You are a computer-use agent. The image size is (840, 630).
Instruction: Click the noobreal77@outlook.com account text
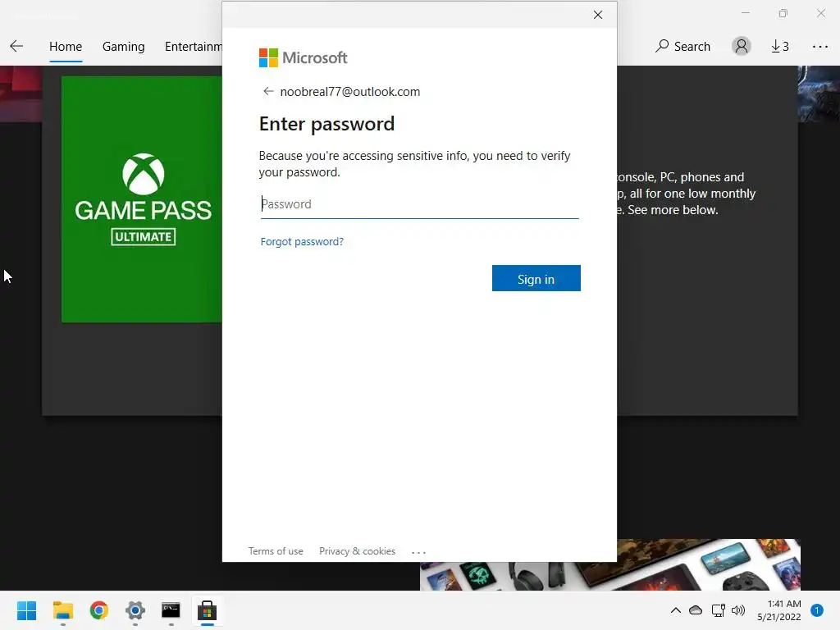pyautogui.click(x=349, y=92)
